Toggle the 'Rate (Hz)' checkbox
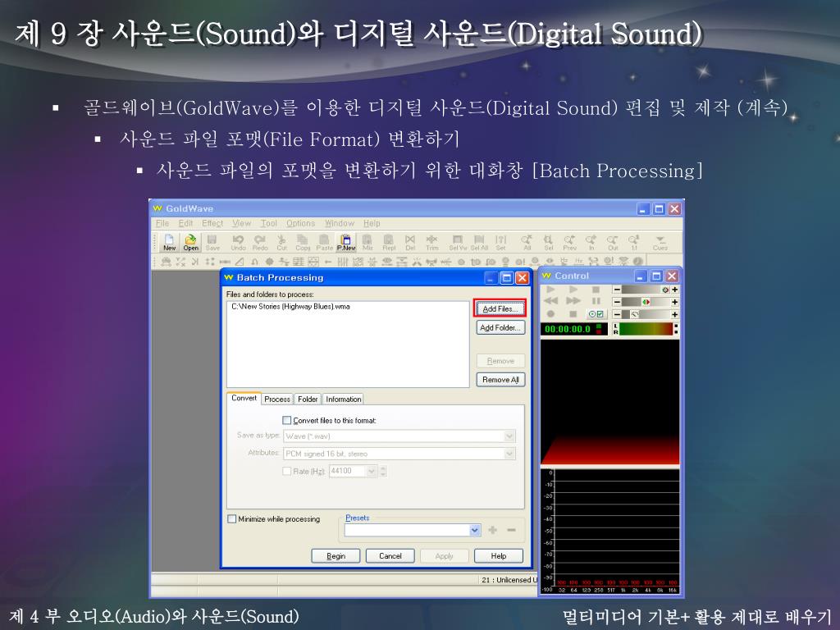840x630 pixels. [x=287, y=472]
